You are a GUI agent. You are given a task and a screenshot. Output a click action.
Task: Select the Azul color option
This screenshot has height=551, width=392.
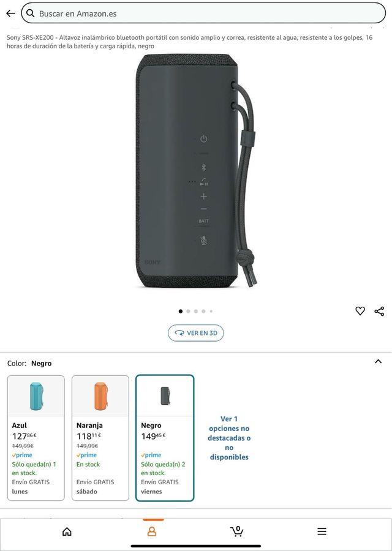(x=36, y=438)
